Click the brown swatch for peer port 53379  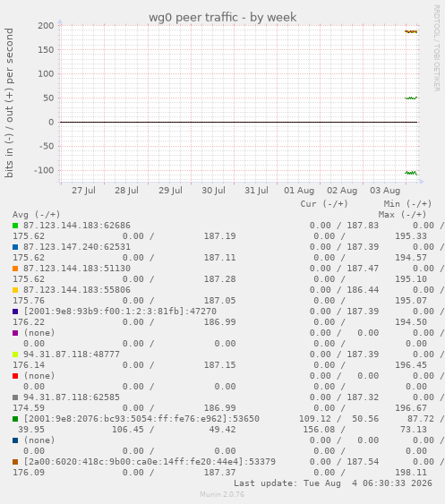15,462
